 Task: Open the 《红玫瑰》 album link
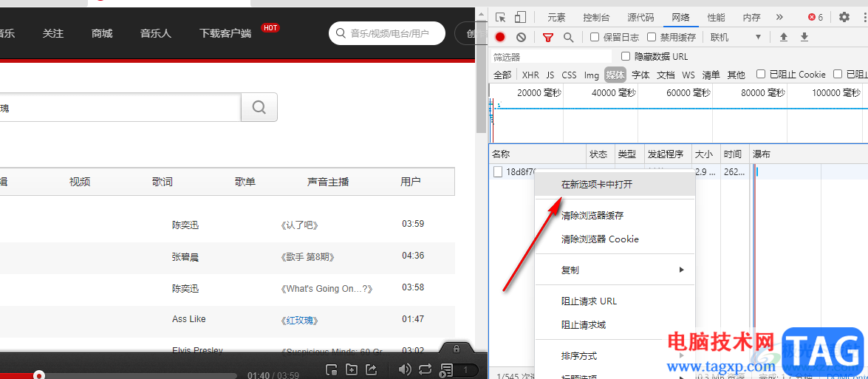[x=299, y=321]
